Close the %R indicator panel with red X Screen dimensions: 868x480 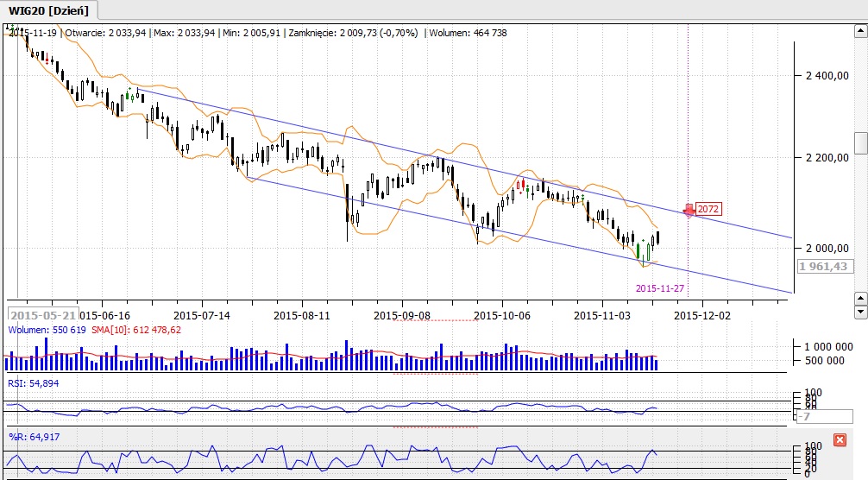(x=840, y=440)
